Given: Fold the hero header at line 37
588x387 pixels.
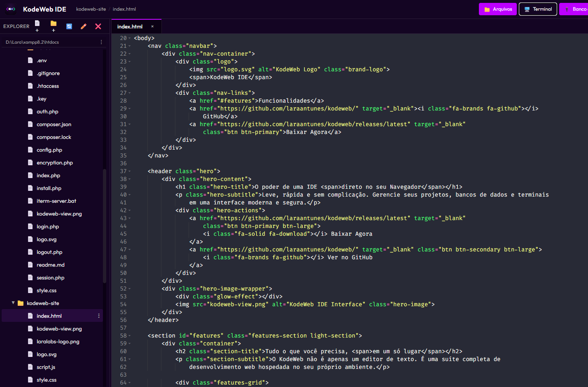Looking at the screenshot, I should [129, 171].
